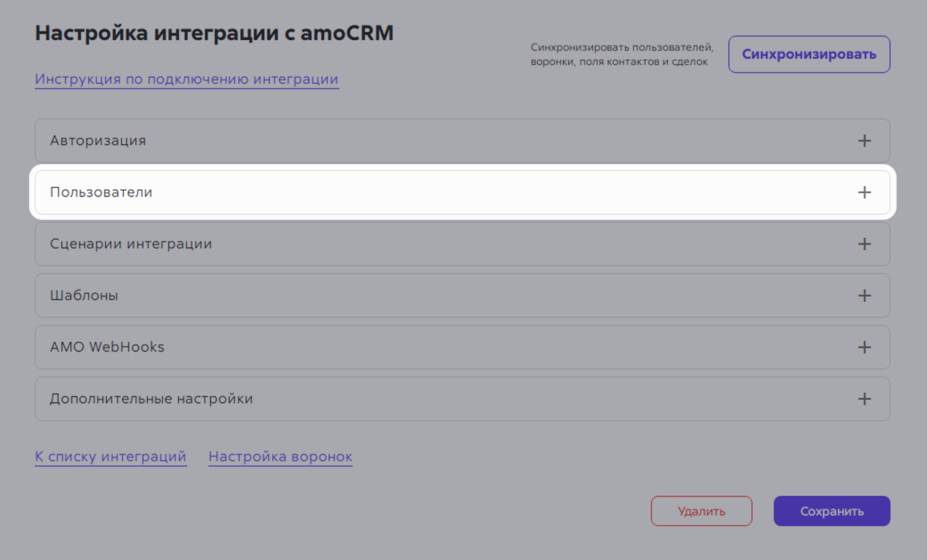Expand the Авторизация section by its label

[98, 141]
